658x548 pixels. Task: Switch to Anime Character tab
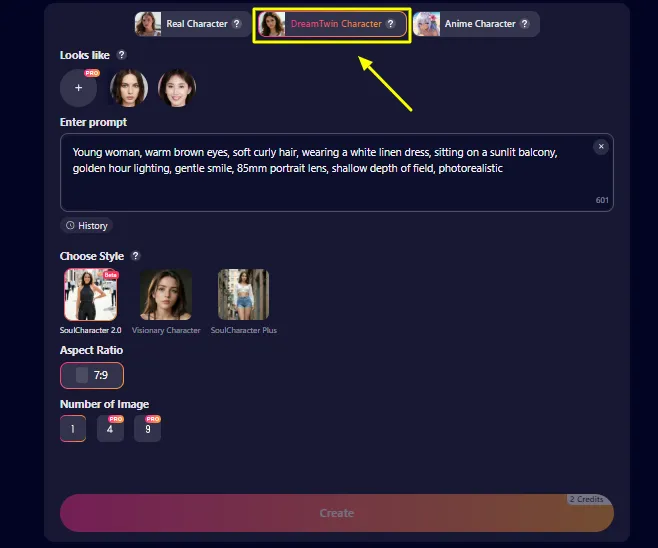(476, 24)
